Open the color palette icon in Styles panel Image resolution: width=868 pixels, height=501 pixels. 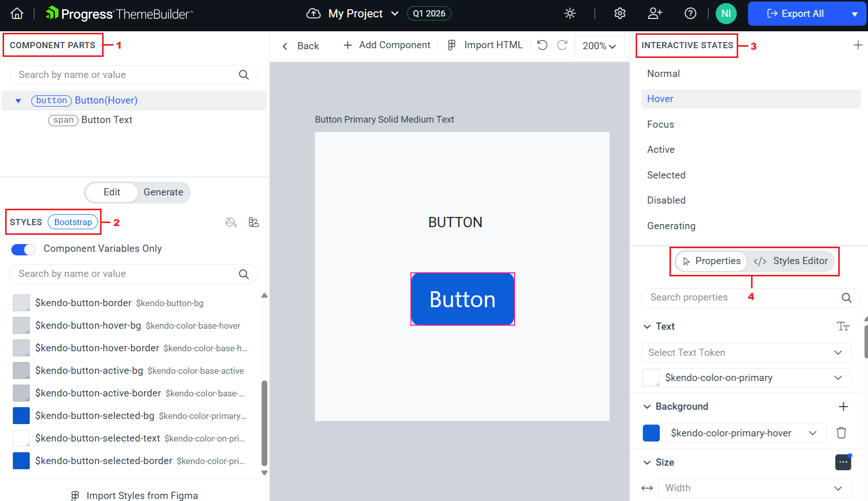(253, 222)
